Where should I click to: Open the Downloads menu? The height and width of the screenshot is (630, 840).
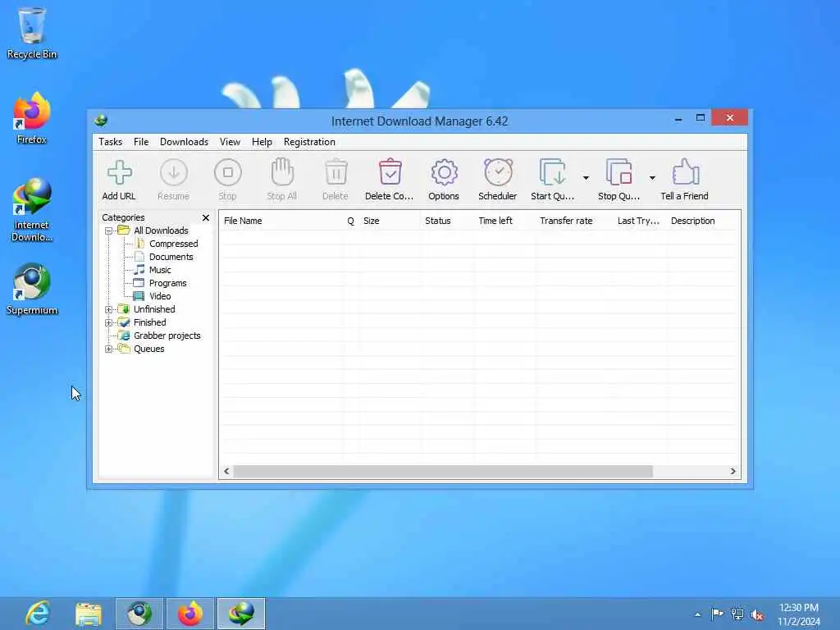click(184, 142)
